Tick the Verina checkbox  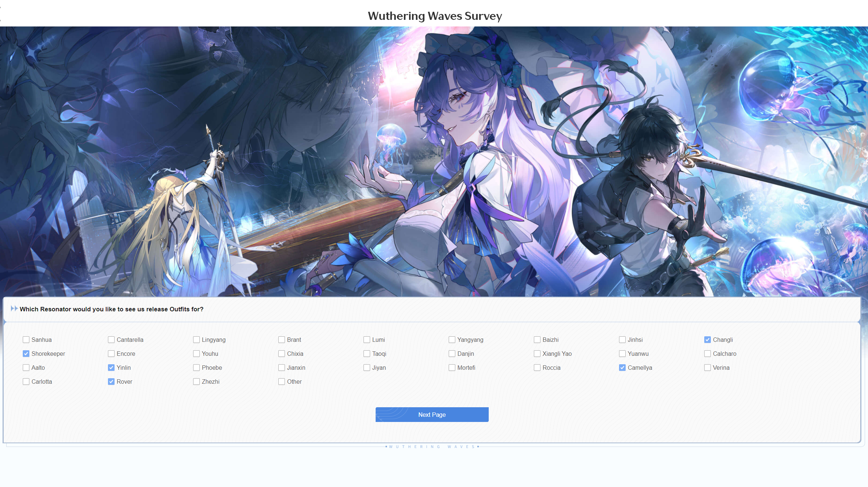coord(708,368)
